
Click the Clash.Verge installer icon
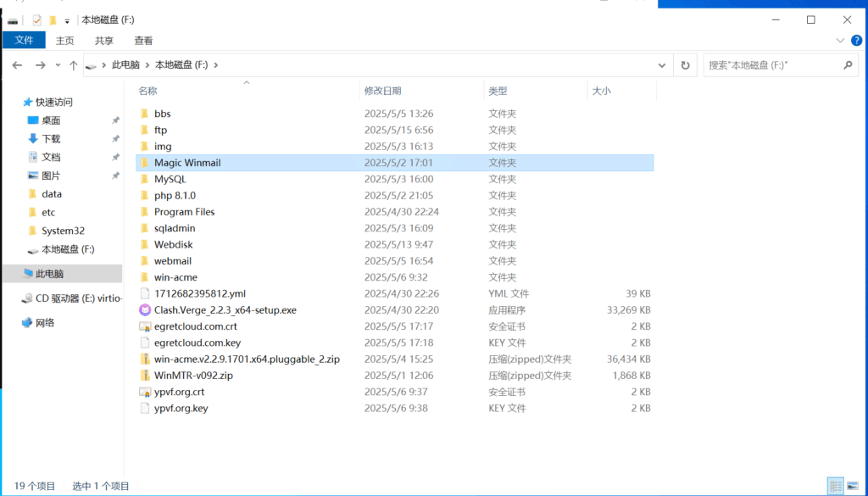click(144, 310)
